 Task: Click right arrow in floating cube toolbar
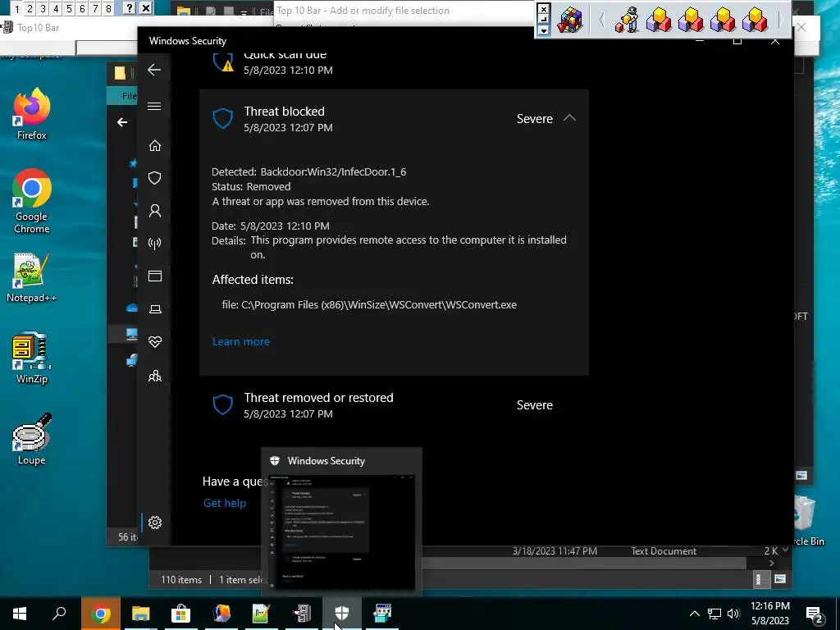click(x=780, y=21)
